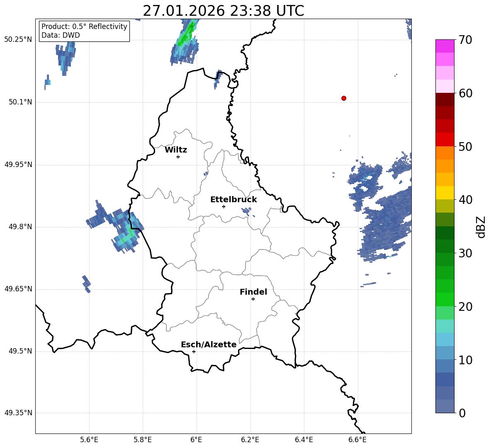Click the green radar echo at the top edge

[185, 41]
